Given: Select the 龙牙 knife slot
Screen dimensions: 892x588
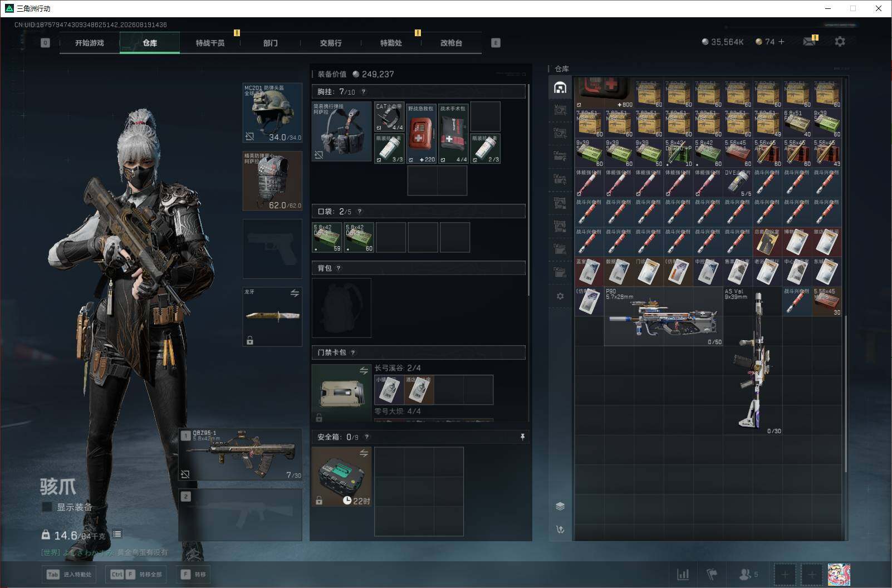Looking at the screenshot, I should click(x=272, y=316).
